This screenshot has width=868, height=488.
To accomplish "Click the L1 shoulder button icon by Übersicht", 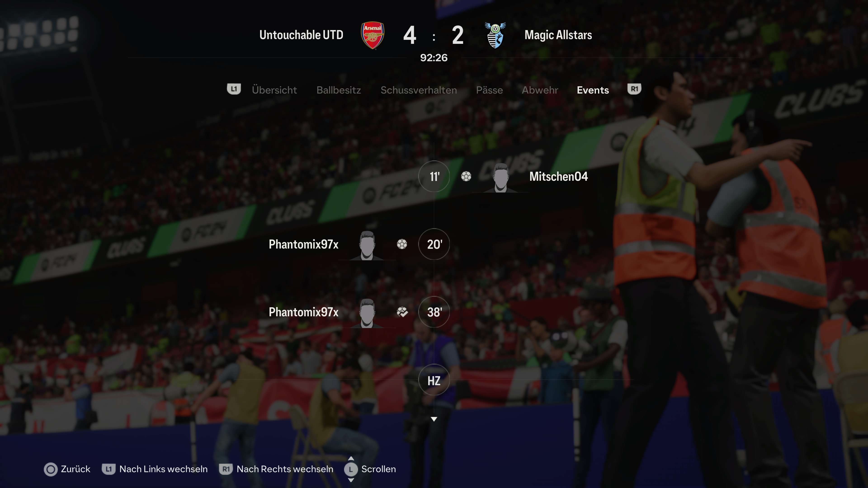I will (234, 89).
